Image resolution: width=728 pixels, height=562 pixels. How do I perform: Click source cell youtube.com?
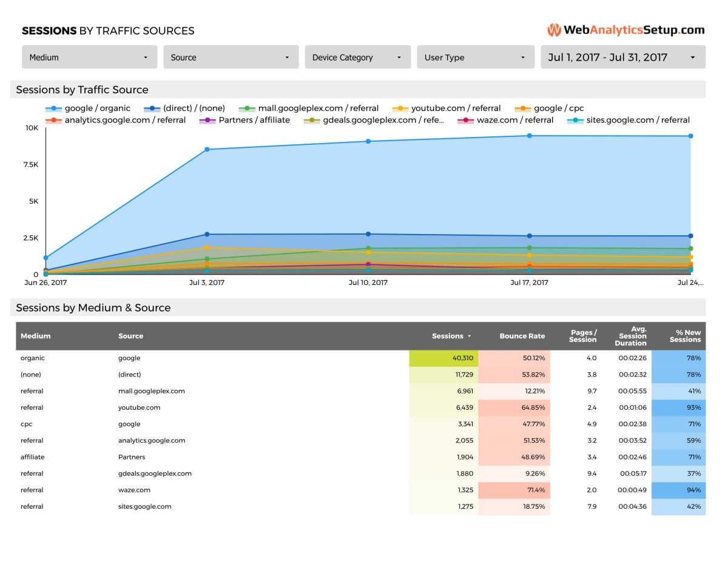pos(140,407)
